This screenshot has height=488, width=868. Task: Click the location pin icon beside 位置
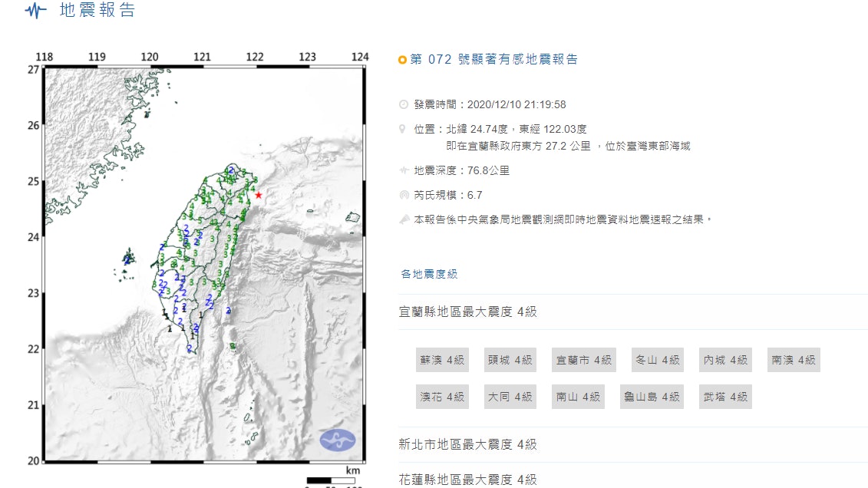pos(401,129)
